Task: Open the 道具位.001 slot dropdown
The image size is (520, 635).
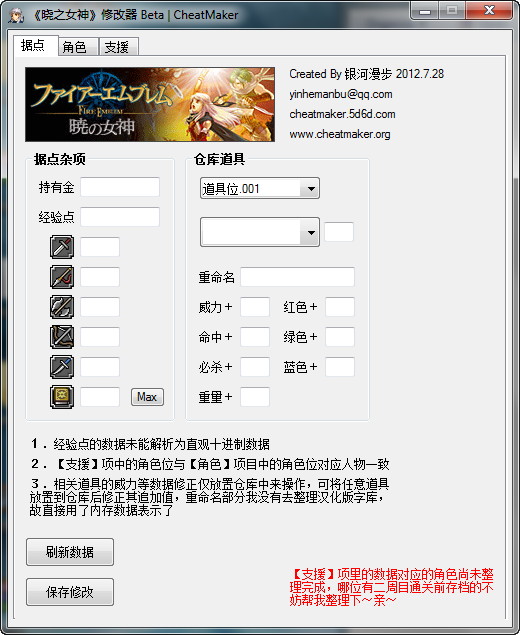Action: [260, 188]
